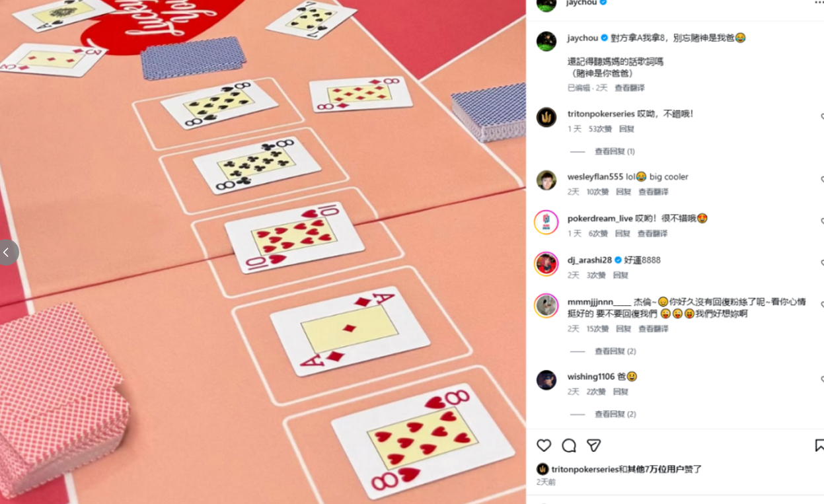This screenshot has height=504, width=824.
Task: Go to previous photo with left arrow
Action: [x=7, y=252]
